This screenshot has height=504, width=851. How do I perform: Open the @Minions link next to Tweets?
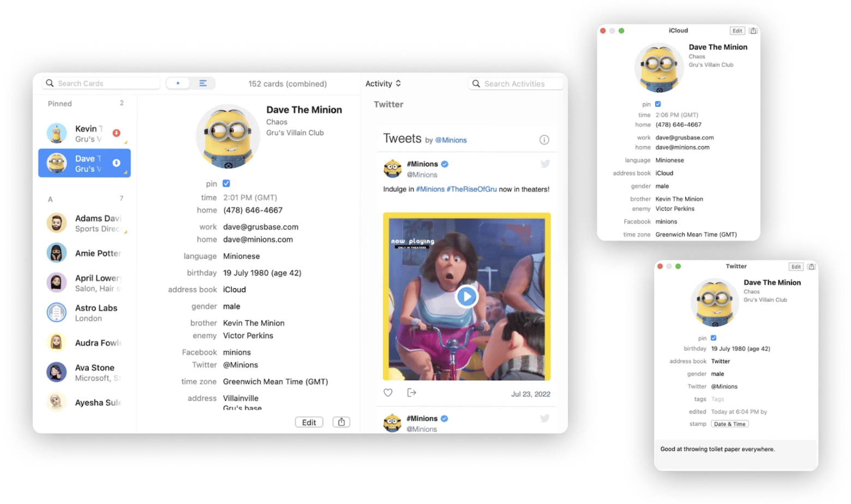451,140
